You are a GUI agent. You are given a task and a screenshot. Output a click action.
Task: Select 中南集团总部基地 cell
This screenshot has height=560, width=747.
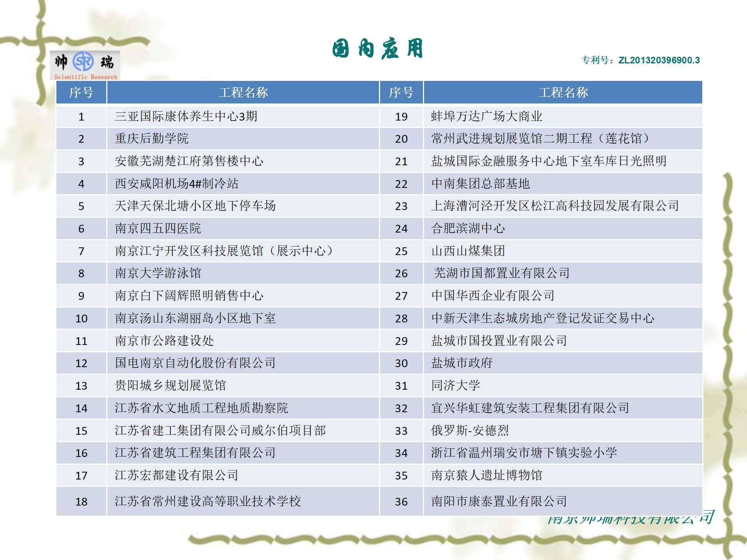(x=563, y=184)
